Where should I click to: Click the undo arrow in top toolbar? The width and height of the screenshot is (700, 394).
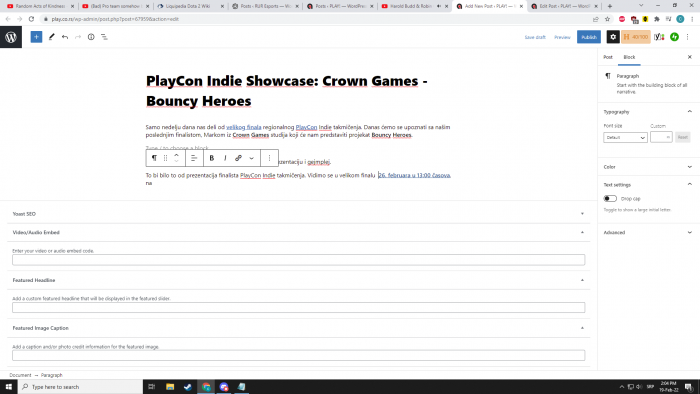(65, 37)
